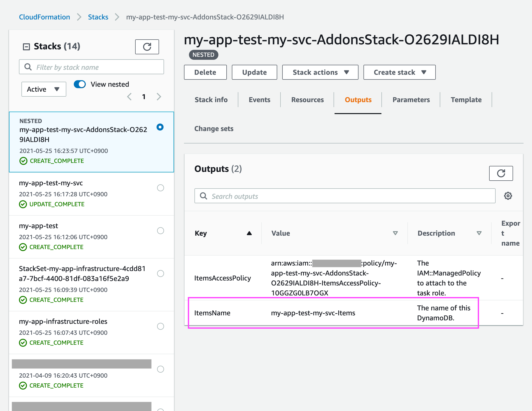The height and width of the screenshot is (411, 532).
Task: Go to previous stacks page arrow
Action: coord(129,97)
